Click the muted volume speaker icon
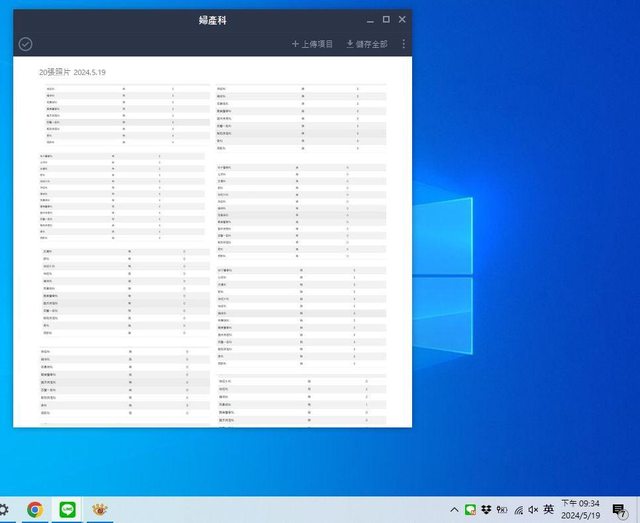The width and height of the screenshot is (640, 523). pos(532,509)
